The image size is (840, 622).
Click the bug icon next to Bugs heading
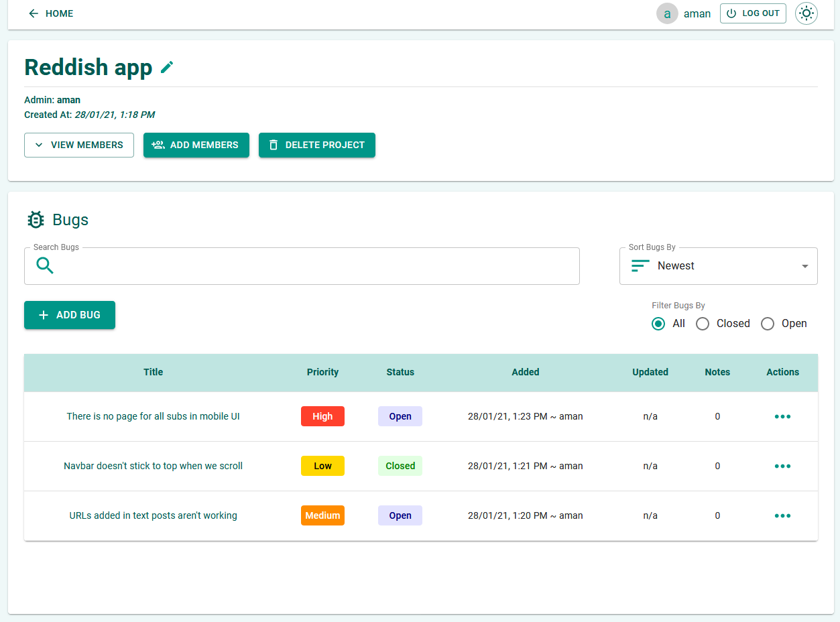pyautogui.click(x=36, y=219)
